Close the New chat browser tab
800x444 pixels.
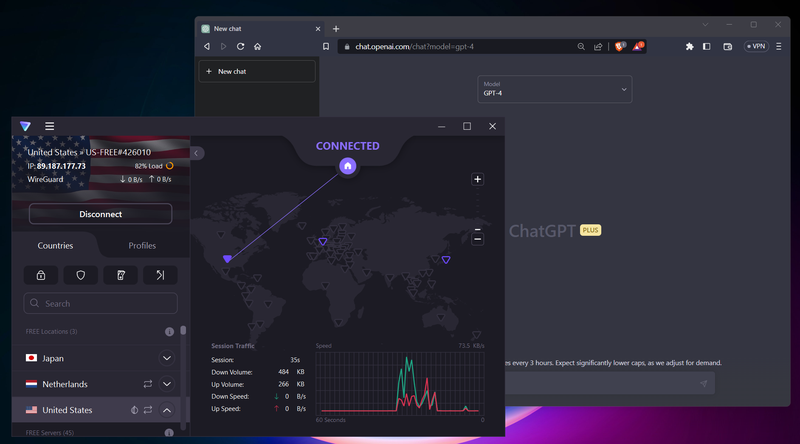click(x=318, y=29)
